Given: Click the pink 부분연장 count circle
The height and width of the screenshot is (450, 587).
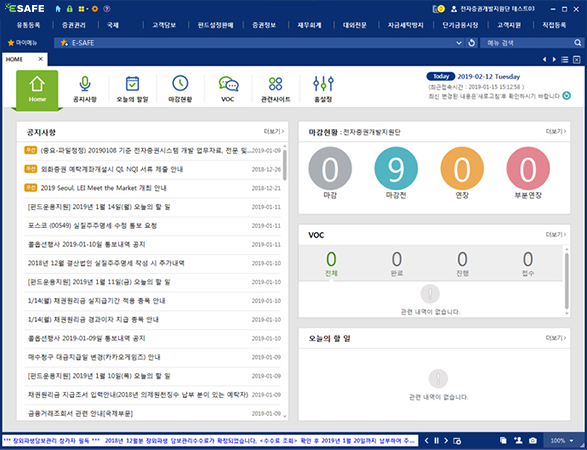Looking at the screenshot, I should [528, 168].
